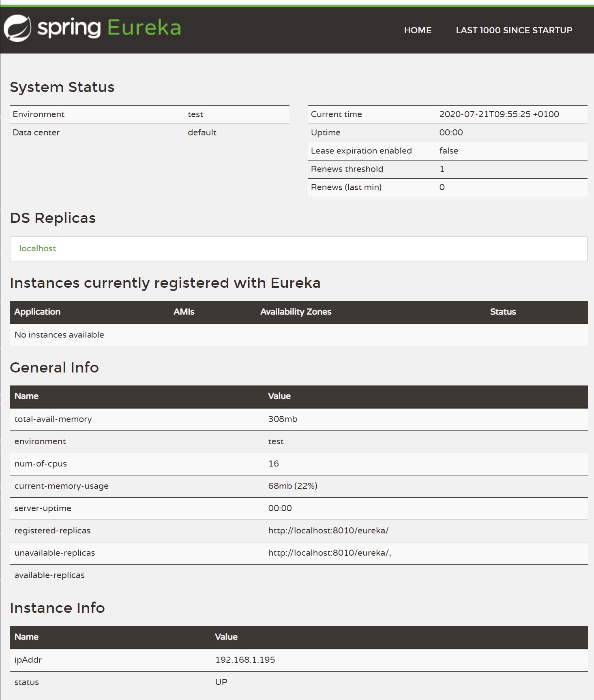
Task: Select the current-memory-usage value 68mb (22%)
Action: pyautogui.click(x=292, y=486)
